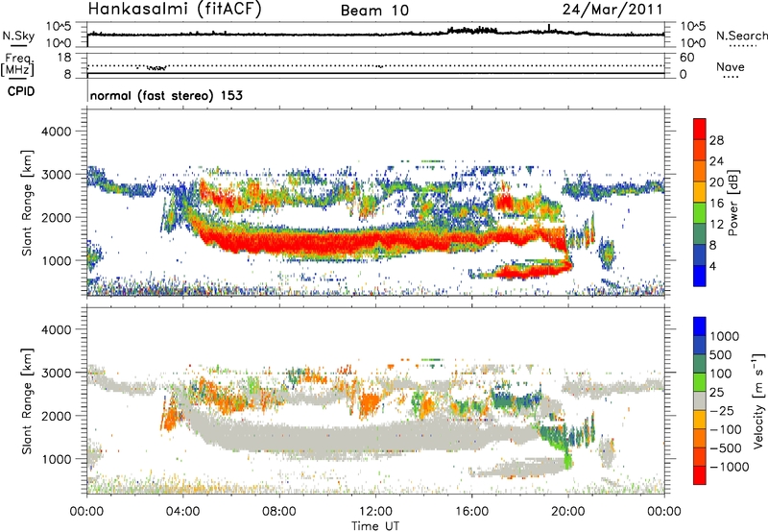Click the '25' label on Velocity colorbar
This screenshot has width=768, height=532.
716,393
